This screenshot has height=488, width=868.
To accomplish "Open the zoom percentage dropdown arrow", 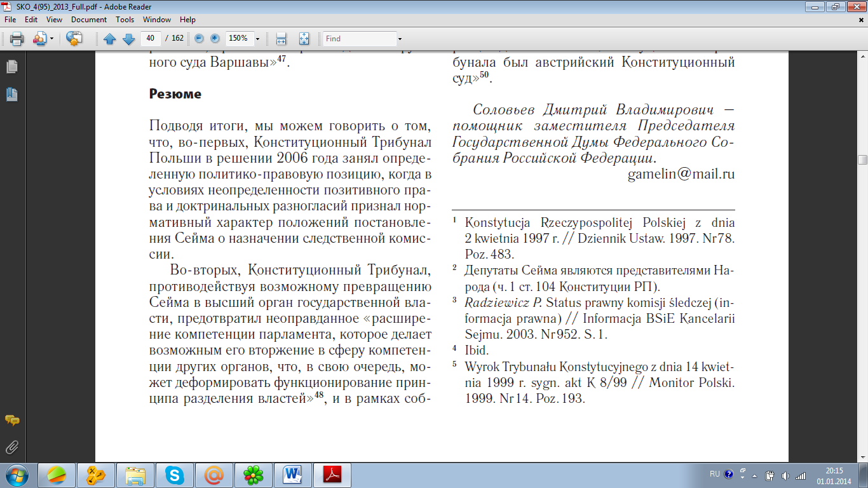I will pos(257,39).
